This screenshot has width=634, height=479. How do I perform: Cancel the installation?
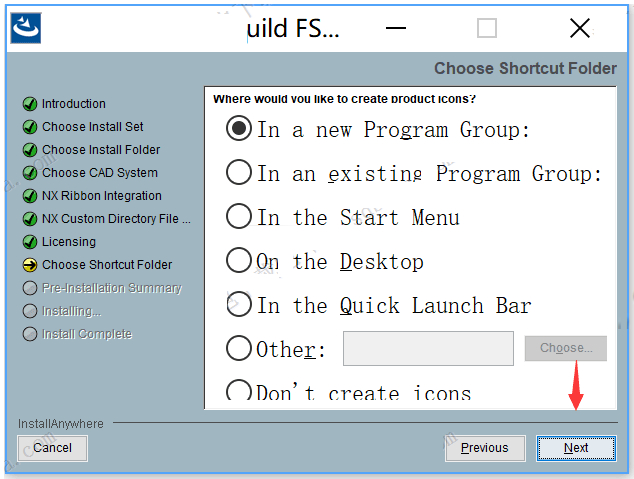pos(53,448)
